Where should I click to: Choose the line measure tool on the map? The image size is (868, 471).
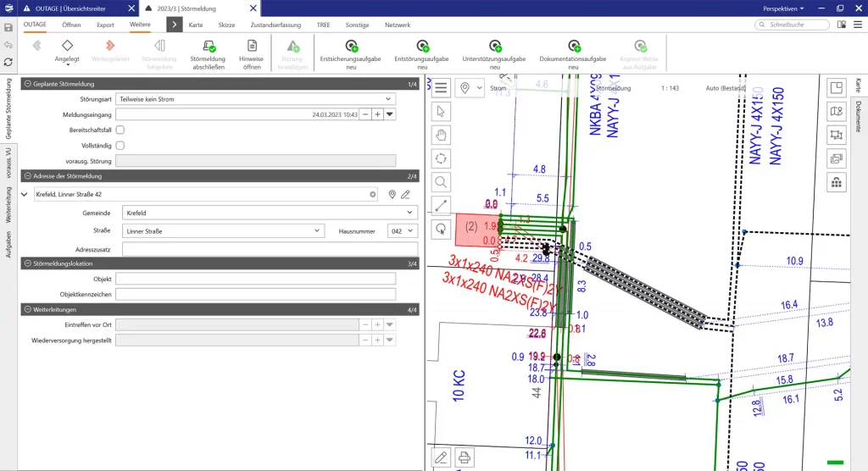(x=441, y=204)
